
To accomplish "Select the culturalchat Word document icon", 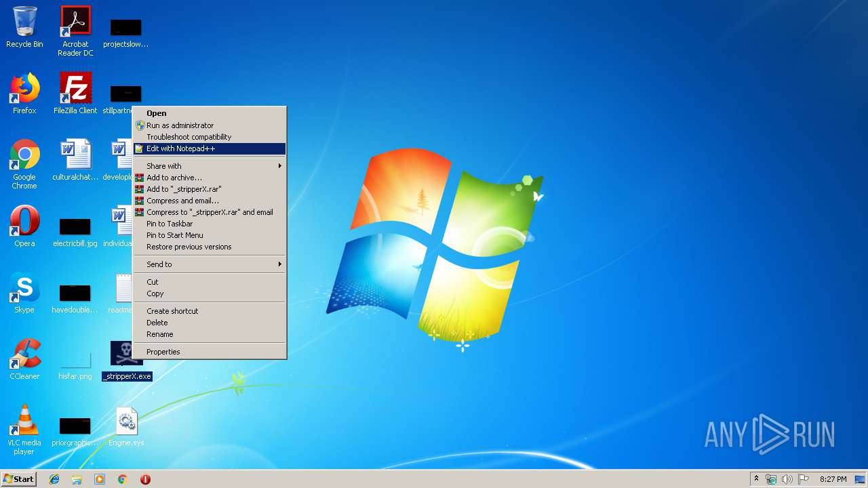I will click(75, 160).
